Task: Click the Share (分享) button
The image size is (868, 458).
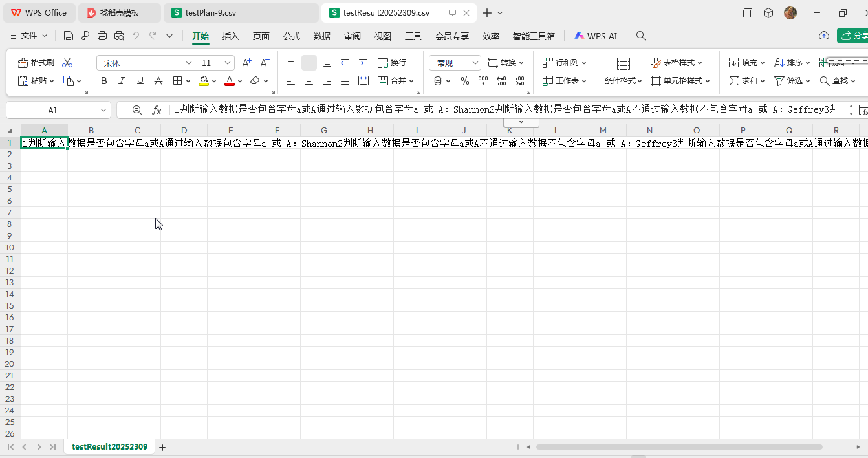Action: (852, 36)
